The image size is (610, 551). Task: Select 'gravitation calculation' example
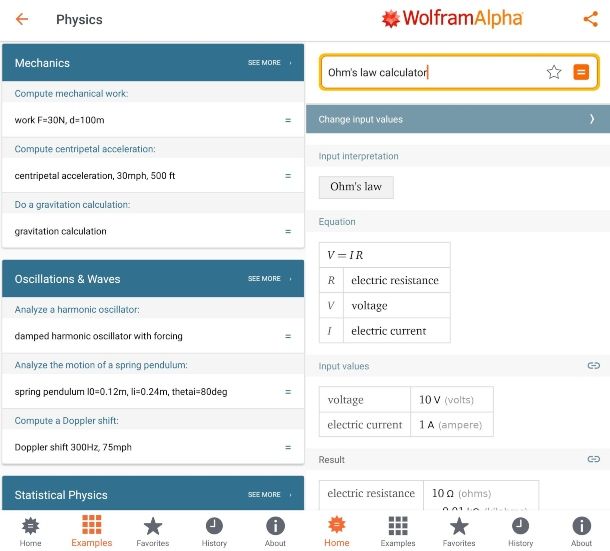(x=153, y=232)
